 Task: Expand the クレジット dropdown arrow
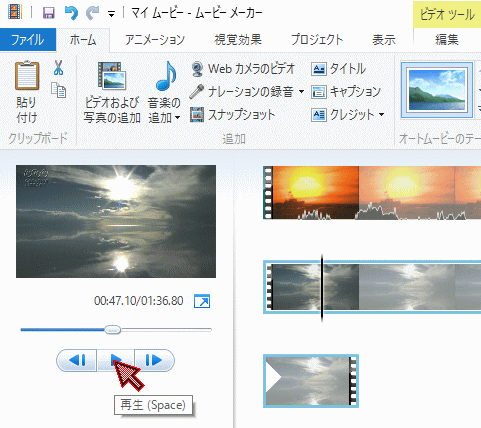click(x=382, y=115)
